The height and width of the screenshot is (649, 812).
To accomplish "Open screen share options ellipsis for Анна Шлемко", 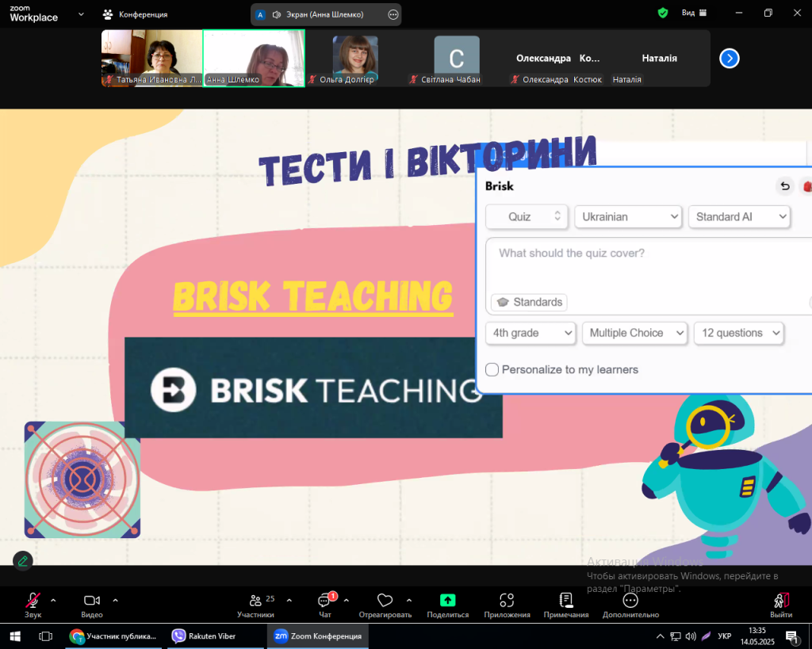I will (x=393, y=14).
